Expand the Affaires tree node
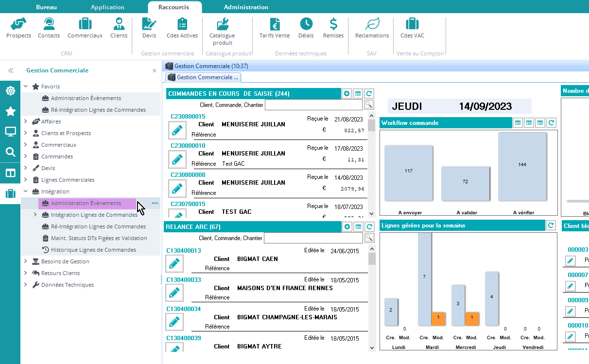The width and height of the screenshot is (589, 364). point(26,121)
